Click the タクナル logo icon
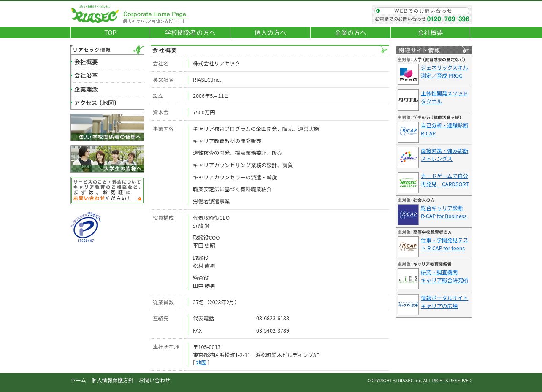Viewport: 542px width, 392px height. click(x=408, y=100)
